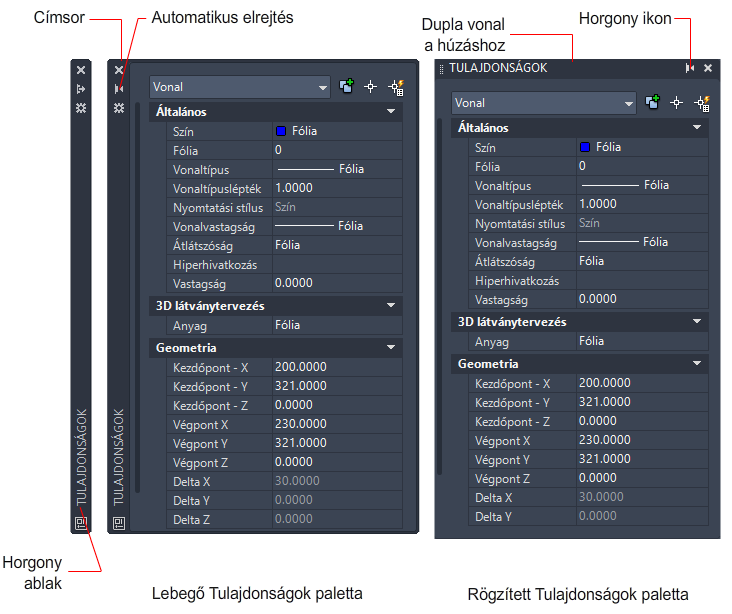Screen dimensions: 732x614
Task: Click bottom palette icon on floating palette title bar
Action: coord(119,523)
